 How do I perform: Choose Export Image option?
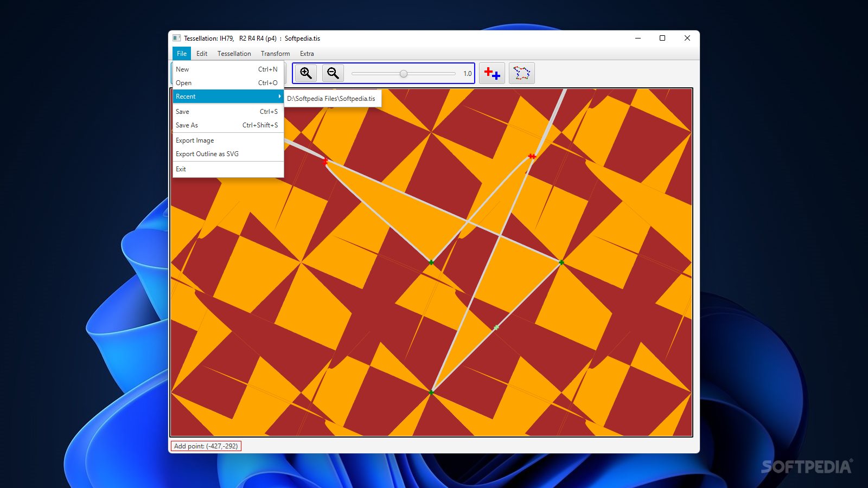[228, 140]
